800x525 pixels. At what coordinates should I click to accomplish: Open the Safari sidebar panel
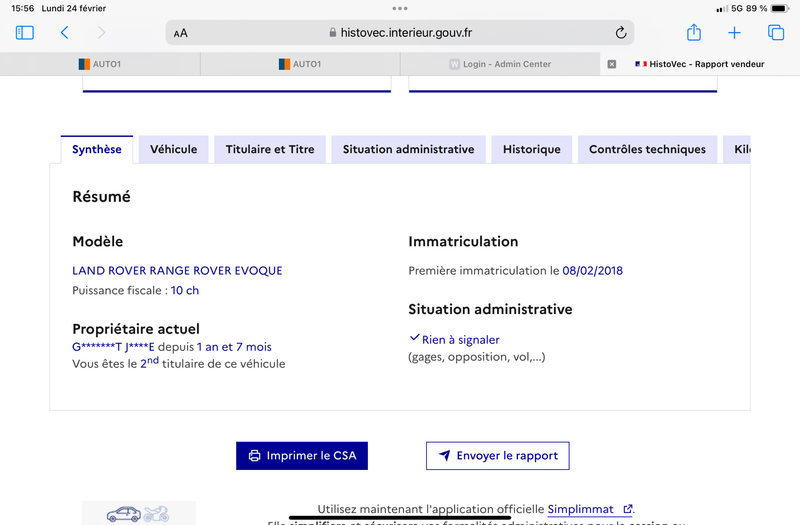(25, 33)
